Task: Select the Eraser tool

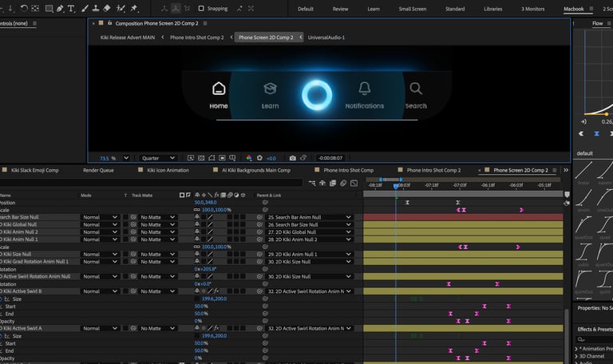Action: (107, 9)
